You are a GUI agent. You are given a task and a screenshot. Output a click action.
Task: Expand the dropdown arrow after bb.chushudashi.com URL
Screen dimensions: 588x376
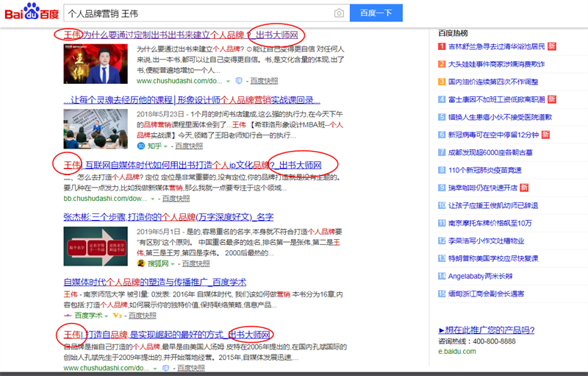(x=152, y=199)
